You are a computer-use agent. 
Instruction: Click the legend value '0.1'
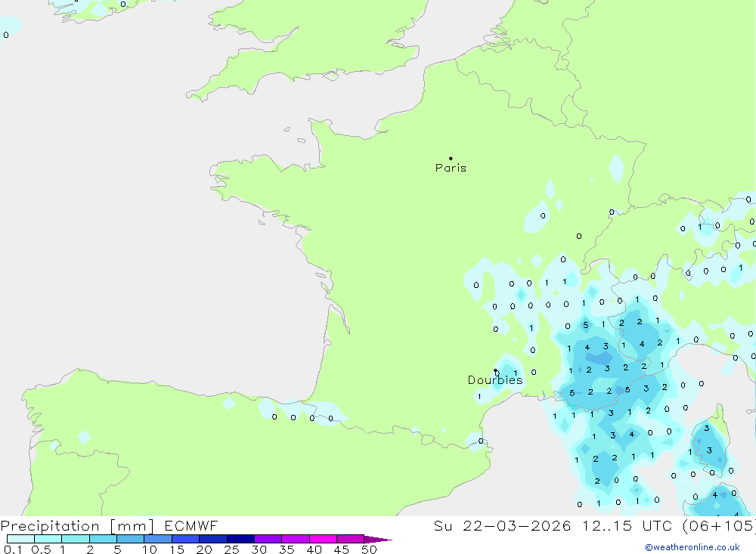tap(13, 549)
